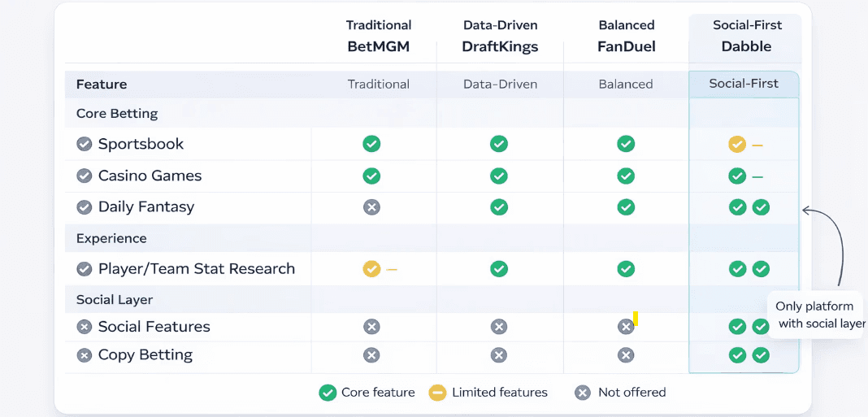Click BetMGM Daily Fantasy not-offered icon

[x=371, y=207]
